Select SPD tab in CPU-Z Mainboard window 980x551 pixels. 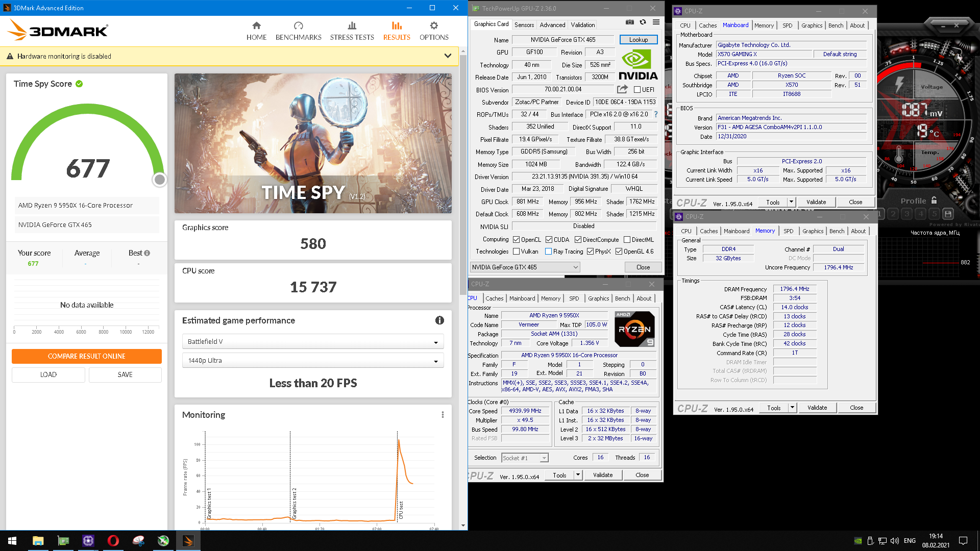[787, 26]
